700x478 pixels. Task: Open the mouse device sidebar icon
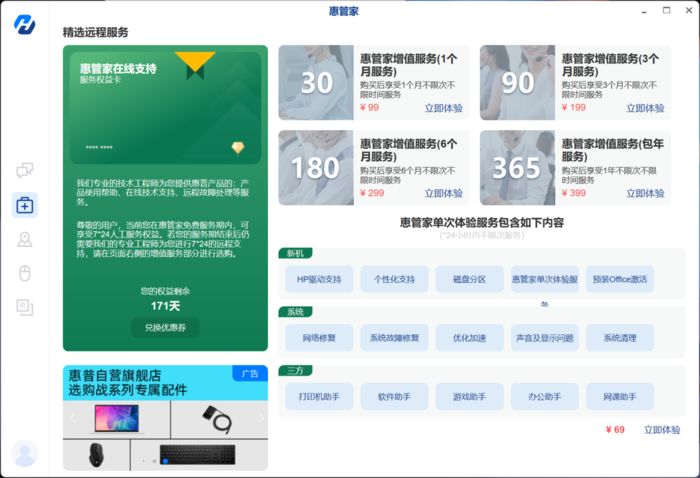point(25,273)
